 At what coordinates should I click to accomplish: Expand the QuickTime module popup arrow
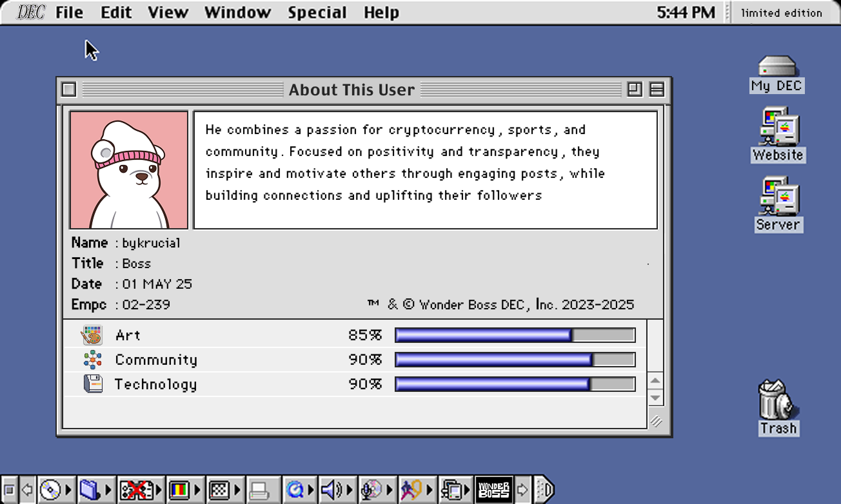tap(311, 491)
